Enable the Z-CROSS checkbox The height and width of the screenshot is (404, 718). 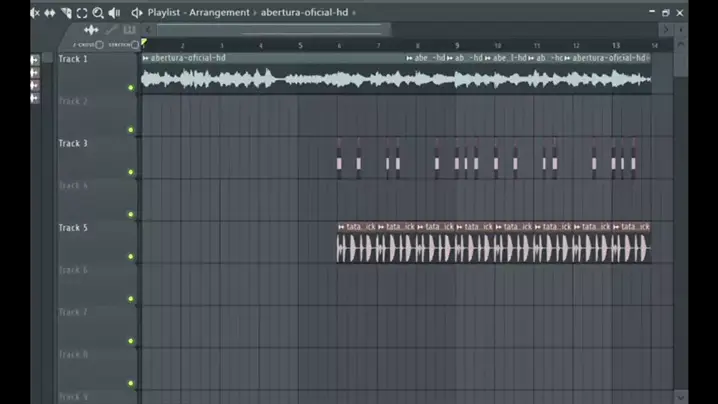(100, 45)
